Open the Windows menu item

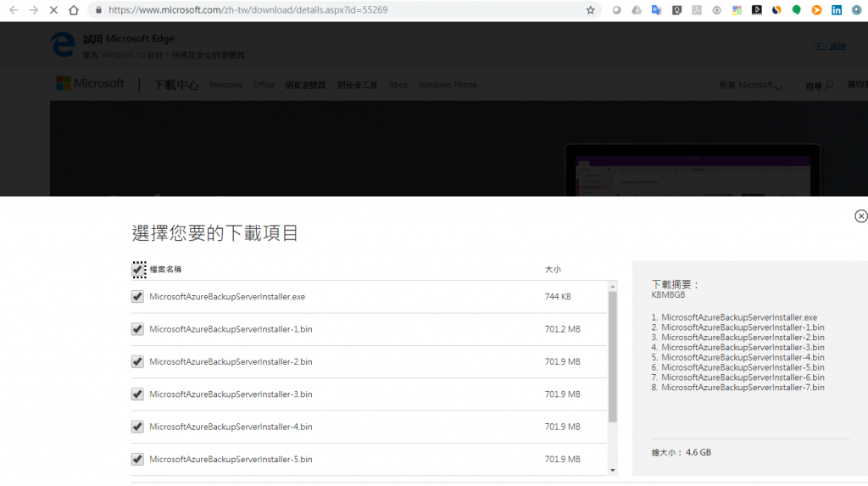click(225, 85)
